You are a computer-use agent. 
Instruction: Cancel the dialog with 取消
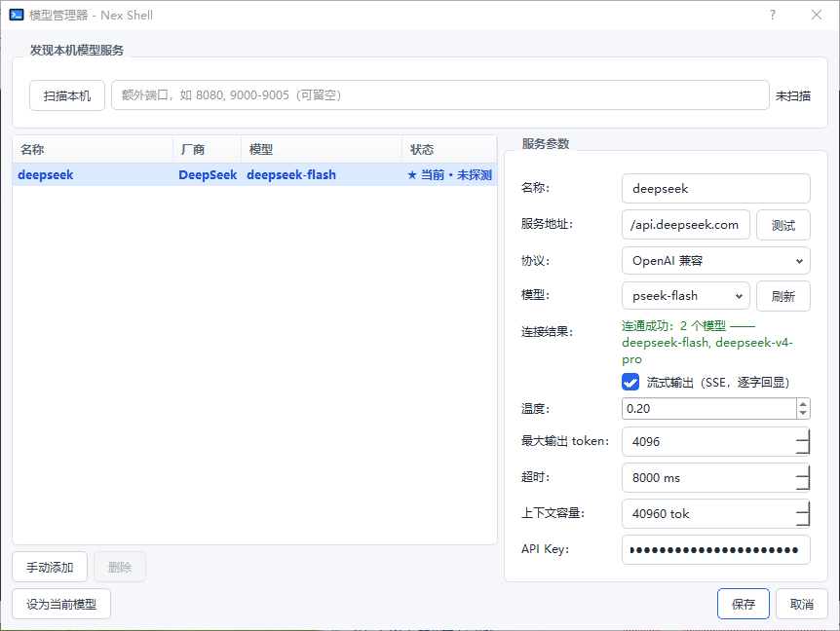coord(802,605)
